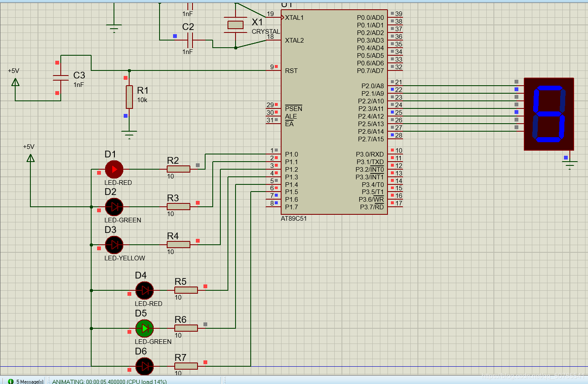This screenshot has height=384, width=588.
Task: Select LED D4 symbol
Action: [144, 290]
